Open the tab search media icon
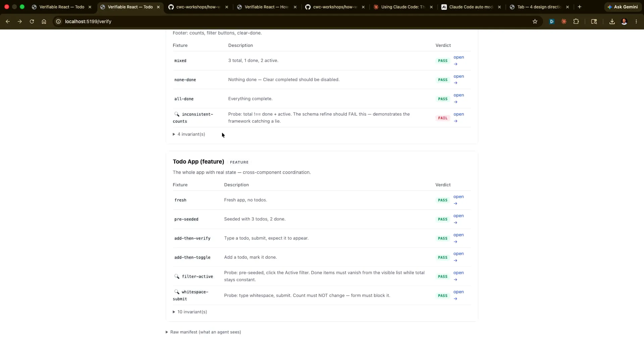The width and height of the screenshot is (644, 362). pos(594,21)
